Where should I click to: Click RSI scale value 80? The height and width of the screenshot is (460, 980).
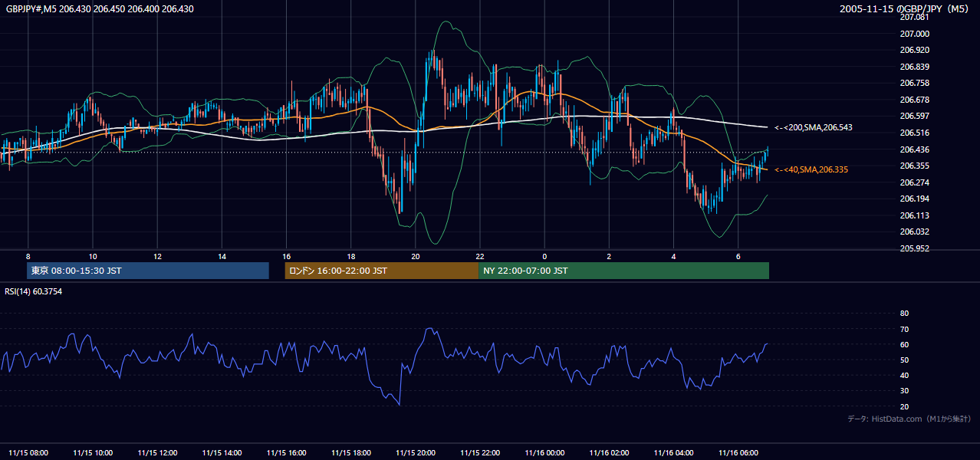[904, 314]
